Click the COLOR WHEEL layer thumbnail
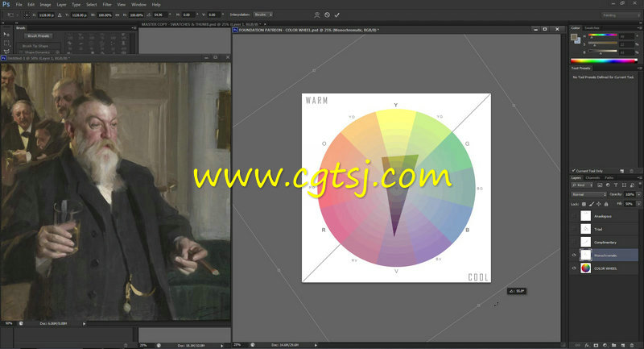 point(586,268)
